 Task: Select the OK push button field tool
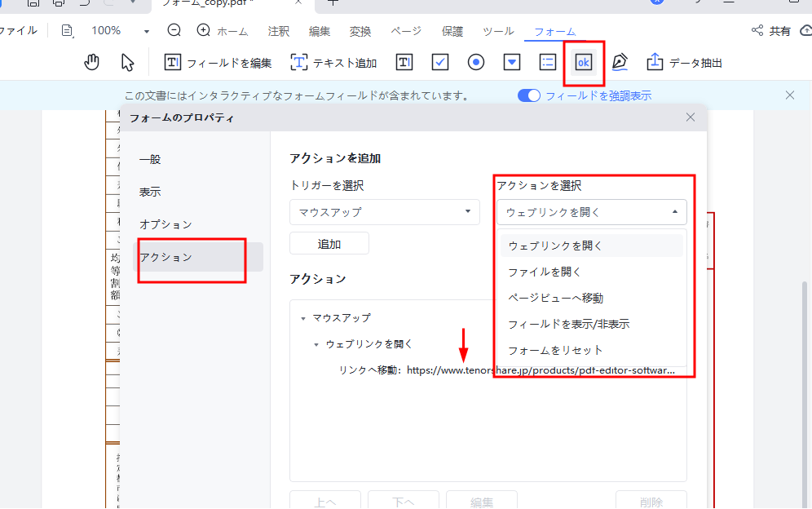pos(583,61)
